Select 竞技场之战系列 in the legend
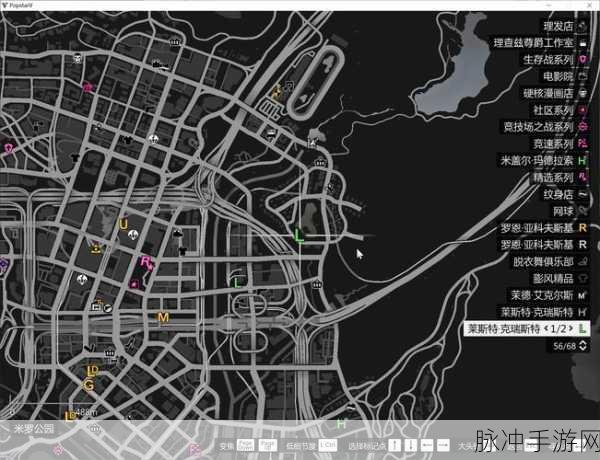Image resolution: width=600 pixels, height=460 pixels. [545, 127]
